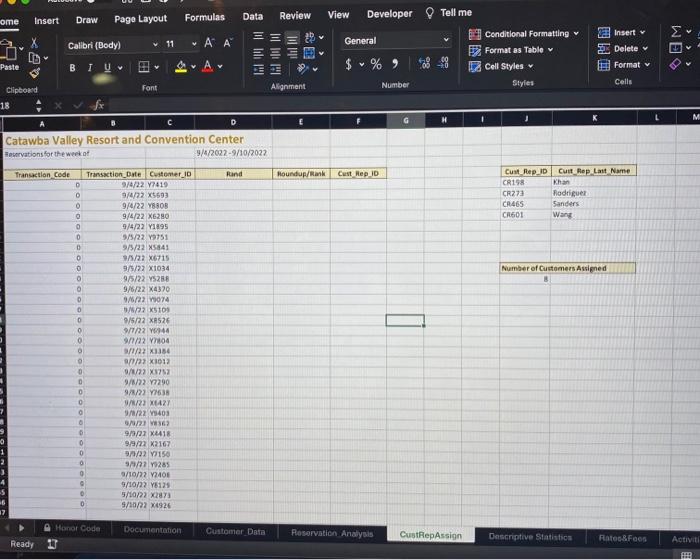Viewport: 700px width, 560px height.
Task: Click the Fill down icon in Editing
Action: (x=675, y=47)
